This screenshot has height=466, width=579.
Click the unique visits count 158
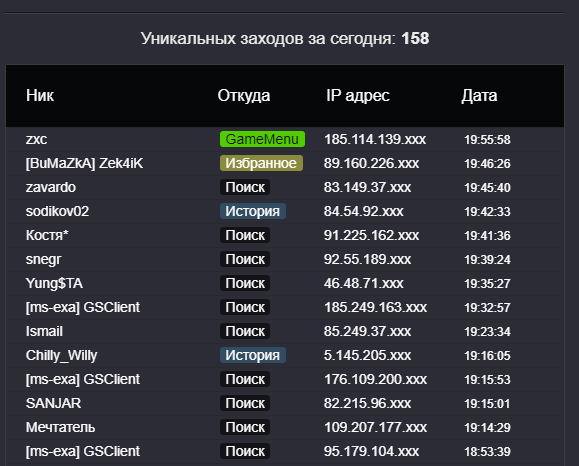[415, 38]
